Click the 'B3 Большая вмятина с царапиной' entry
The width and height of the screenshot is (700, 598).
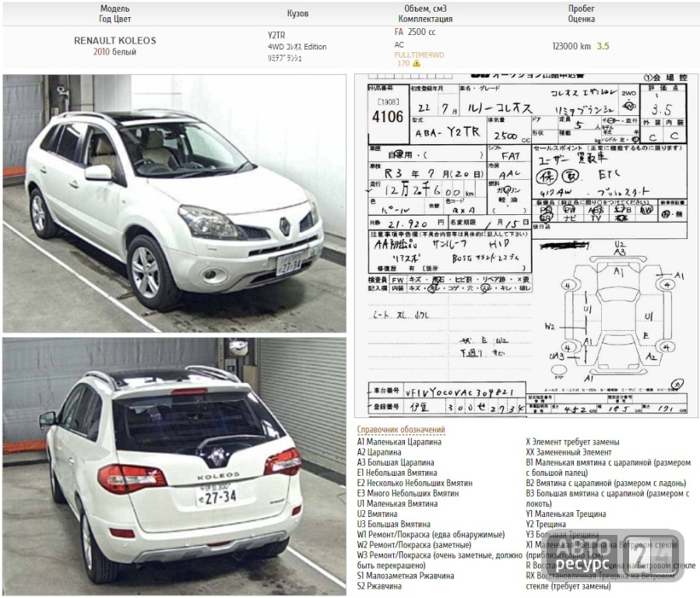click(607, 498)
